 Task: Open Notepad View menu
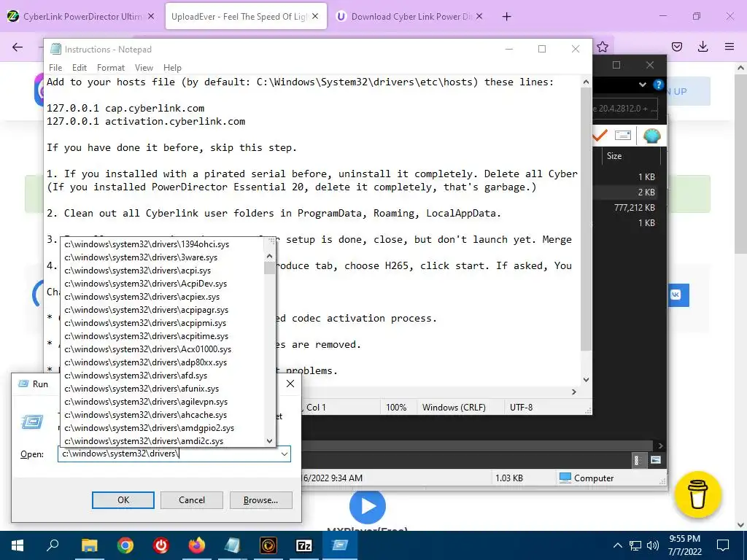pos(144,68)
